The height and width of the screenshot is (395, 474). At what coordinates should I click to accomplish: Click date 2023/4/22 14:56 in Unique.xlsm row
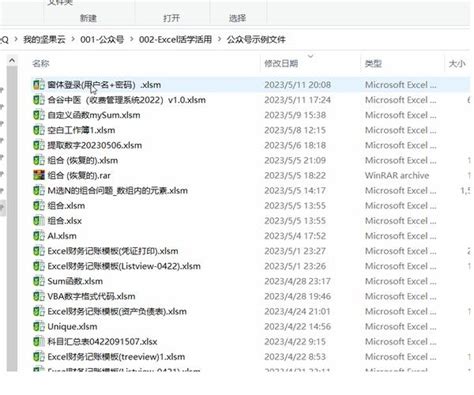[298, 327]
